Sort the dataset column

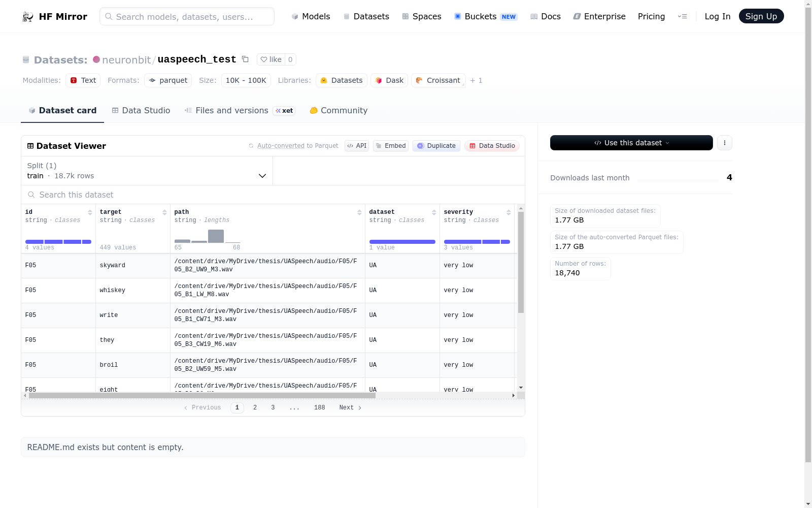434,212
